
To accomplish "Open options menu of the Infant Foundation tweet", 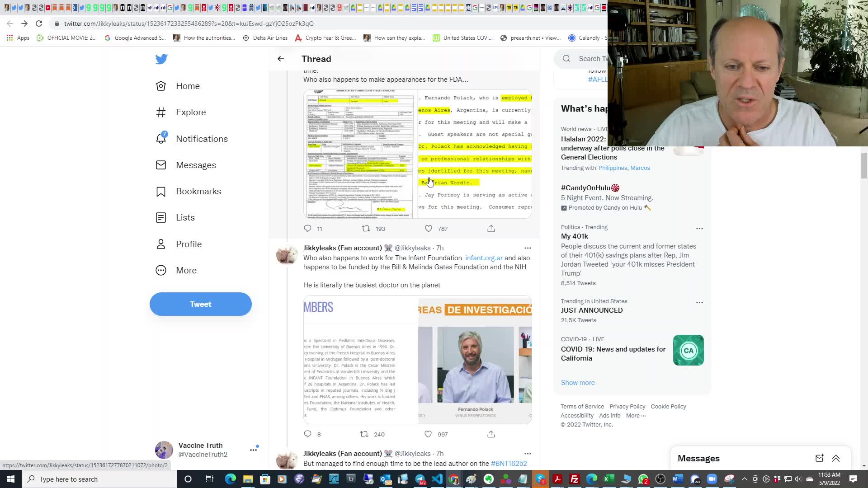I will click(528, 248).
